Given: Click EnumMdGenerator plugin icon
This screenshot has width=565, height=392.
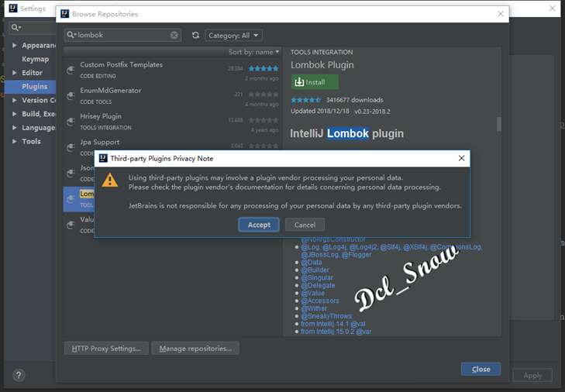Looking at the screenshot, I should [x=71, y=96].
